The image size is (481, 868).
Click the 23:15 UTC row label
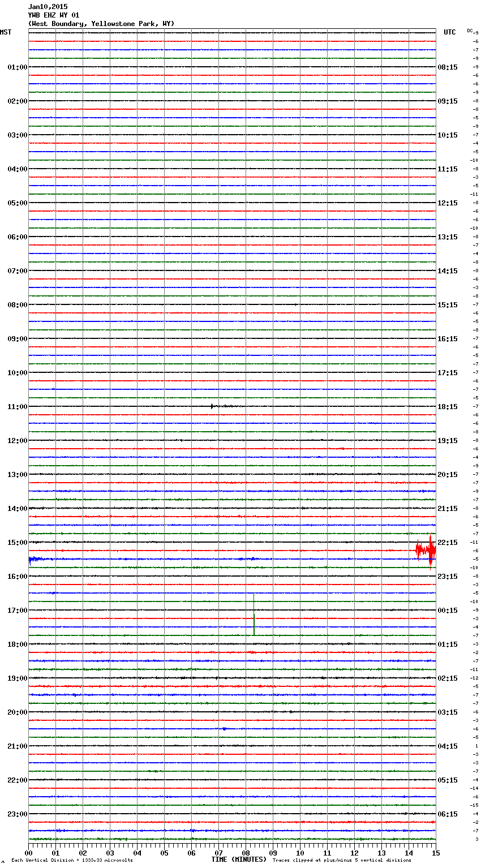point(448,577)
